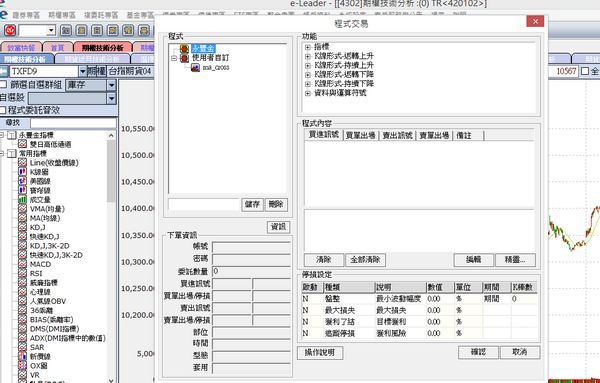
Task: Click the Line(收盤價線) indicator icon
Action: coord(23,163)
